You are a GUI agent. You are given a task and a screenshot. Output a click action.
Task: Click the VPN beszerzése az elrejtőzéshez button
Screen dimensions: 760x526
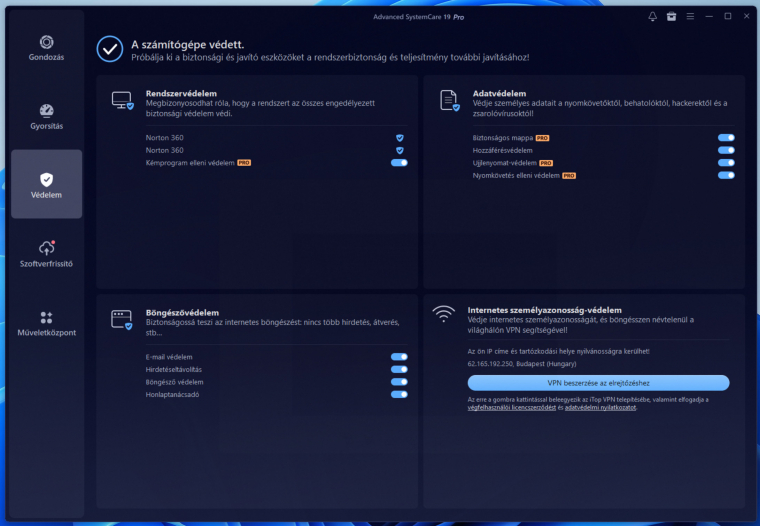point(598,383)
